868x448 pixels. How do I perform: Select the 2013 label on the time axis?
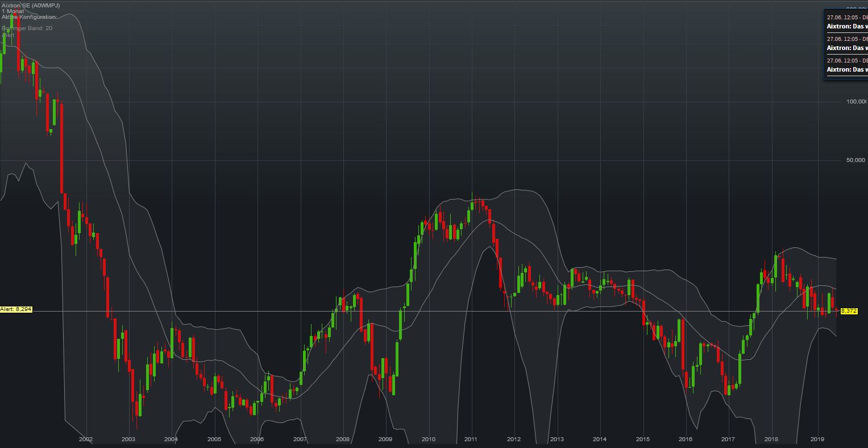click(557, 439)
